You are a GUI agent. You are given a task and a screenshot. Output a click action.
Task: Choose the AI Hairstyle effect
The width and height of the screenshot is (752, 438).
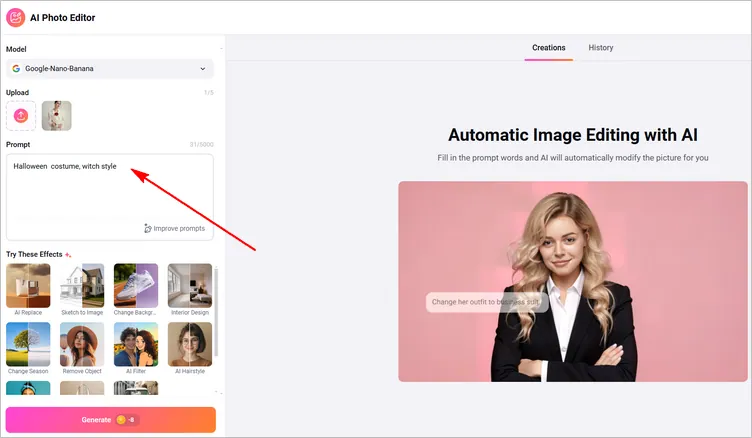(x=189, y=344)
